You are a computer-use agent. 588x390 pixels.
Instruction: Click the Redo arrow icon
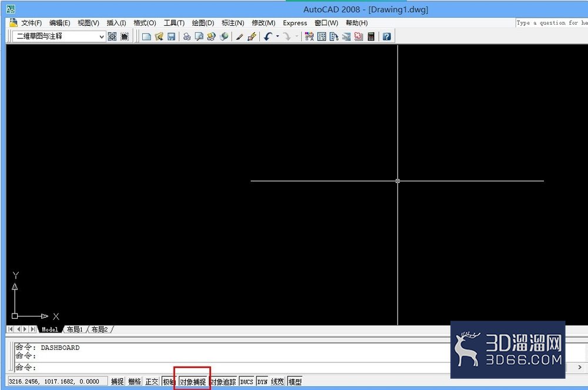point(287,36)
